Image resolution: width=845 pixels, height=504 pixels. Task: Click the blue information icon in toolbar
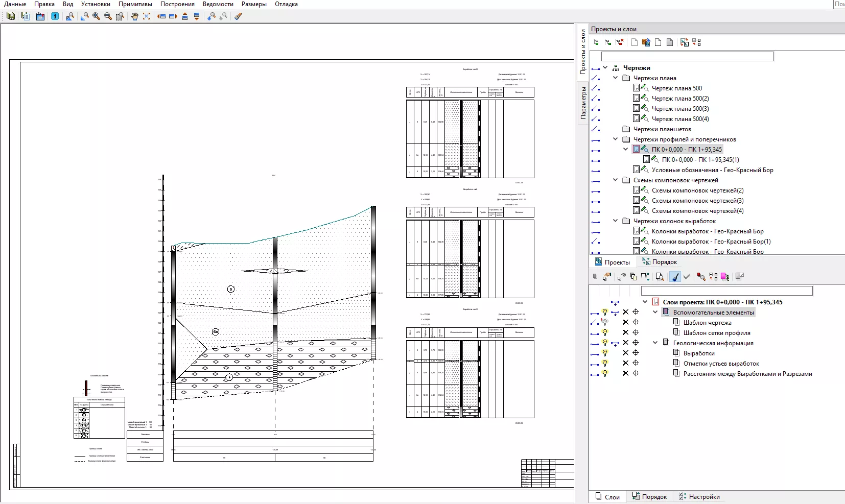(x=55, y=16)
